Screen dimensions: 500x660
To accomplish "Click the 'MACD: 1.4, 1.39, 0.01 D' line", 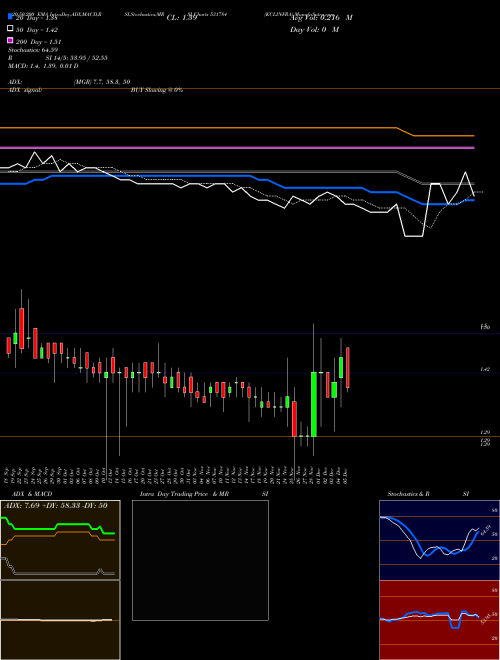I will click(43, 66).
